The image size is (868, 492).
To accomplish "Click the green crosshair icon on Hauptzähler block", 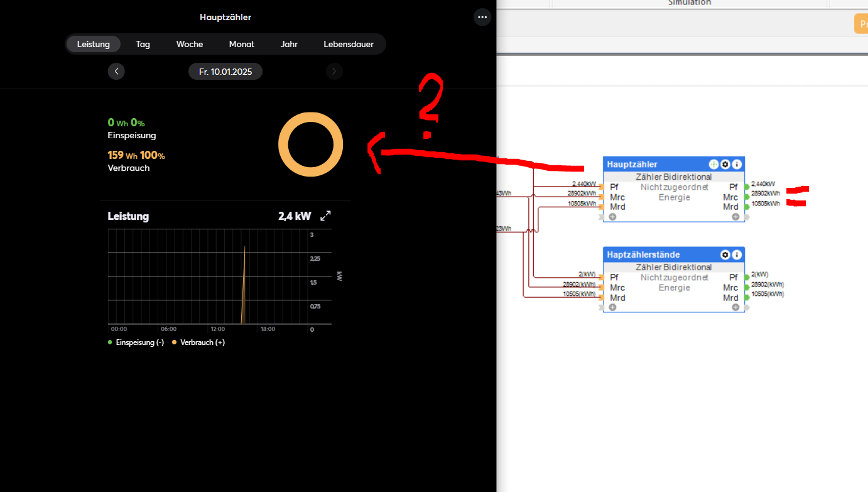I will [x=713, y=164].
